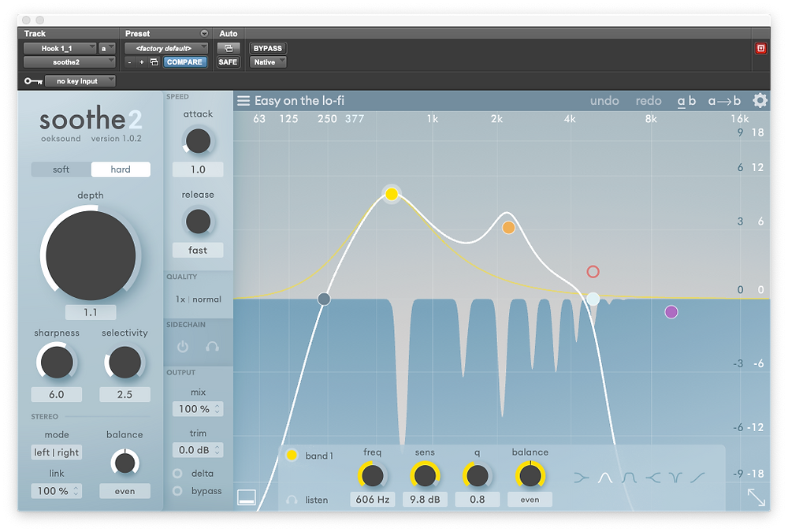Select the tilt shelf filter shape

pyautogui.click(x=697, y=477)
